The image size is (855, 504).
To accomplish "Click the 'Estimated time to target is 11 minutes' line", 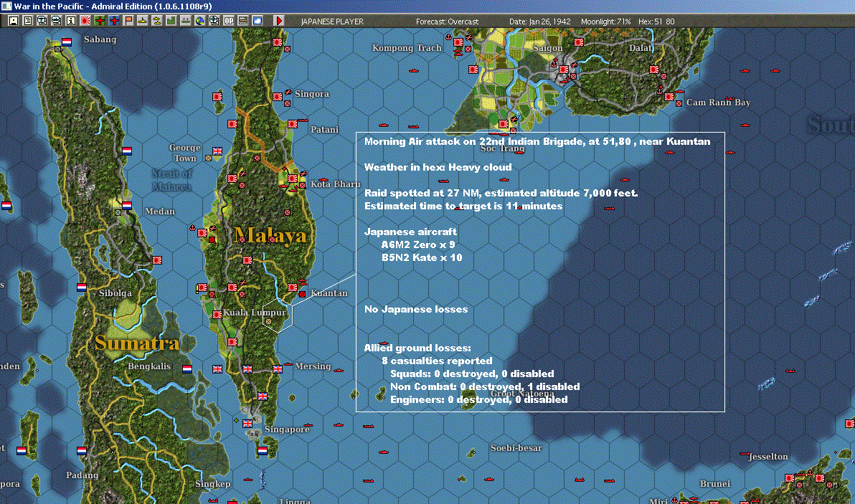I will [463, 206].
